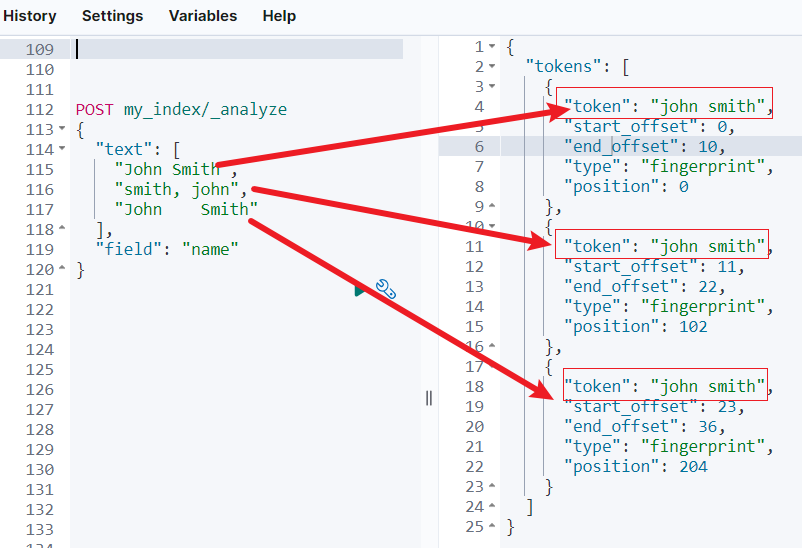This screenshot has height=548, width=802.
Task: Collapse first token object at response line 3
Action: coord(492,86)
